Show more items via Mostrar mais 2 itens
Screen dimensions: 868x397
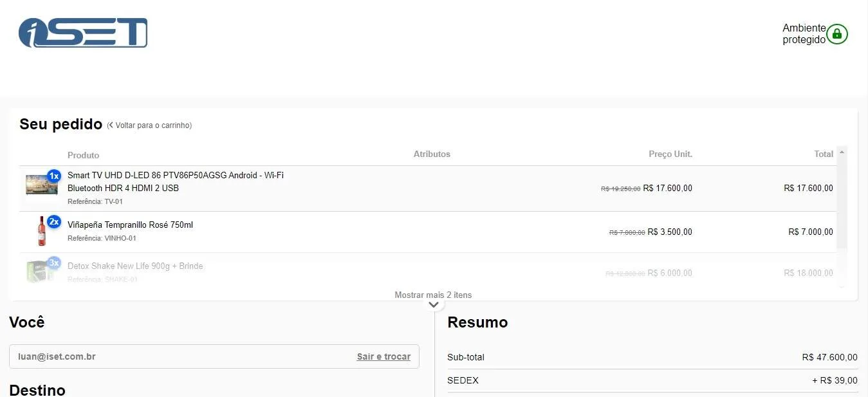click(433, 295)
